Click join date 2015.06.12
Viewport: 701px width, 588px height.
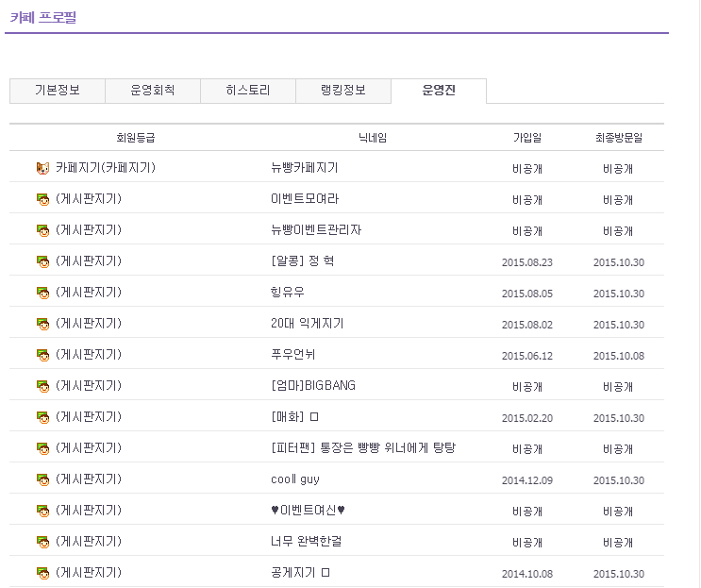(527, 356)
